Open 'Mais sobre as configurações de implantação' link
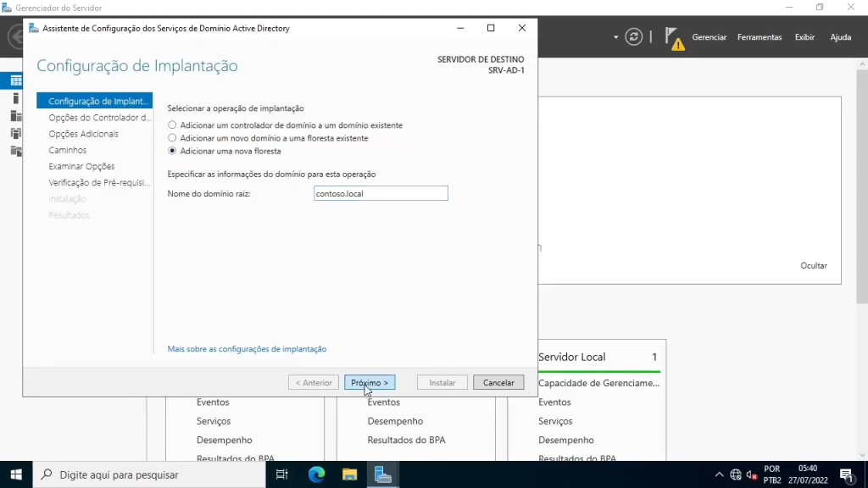This screenshot has width=868, height=488. 247,348
